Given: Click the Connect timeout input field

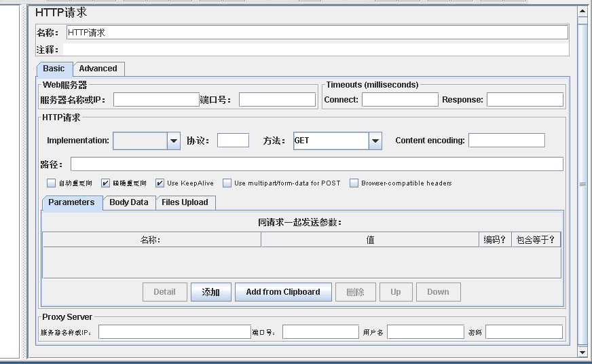Looking at the screenshot, I should point(400,100).
